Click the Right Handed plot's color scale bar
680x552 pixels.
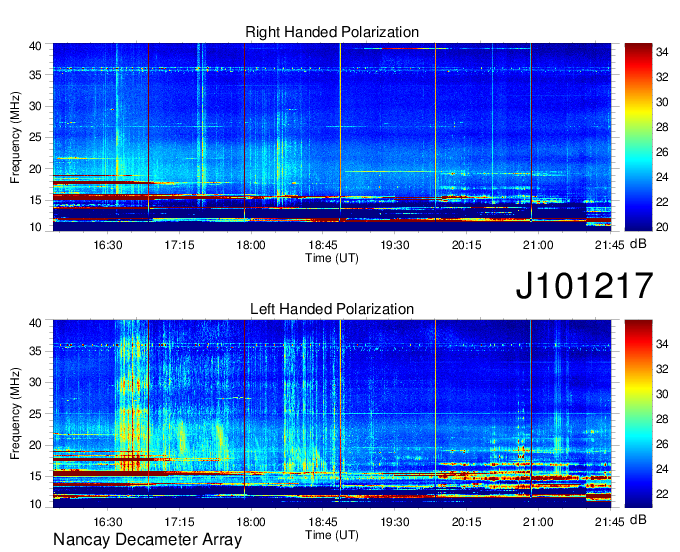tap(638, 137)
